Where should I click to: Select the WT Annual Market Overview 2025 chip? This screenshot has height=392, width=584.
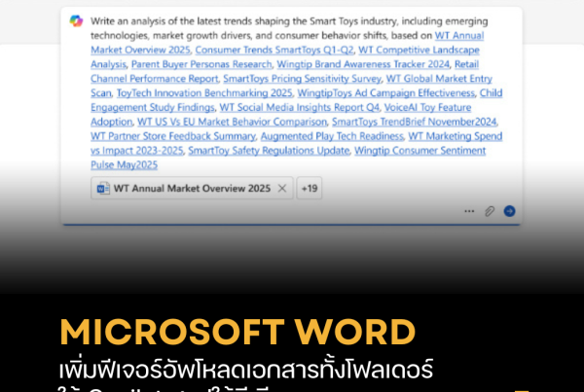pyautogui.click(x=192, y=188)
